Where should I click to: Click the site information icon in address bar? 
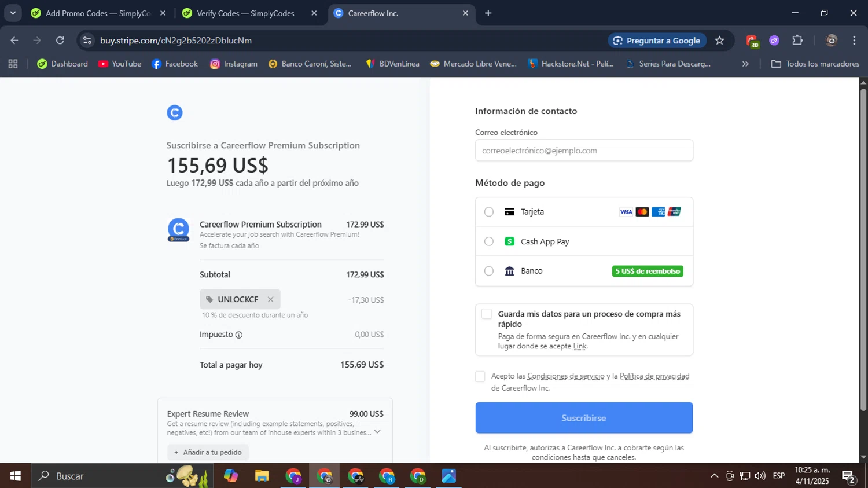[87, 41]
